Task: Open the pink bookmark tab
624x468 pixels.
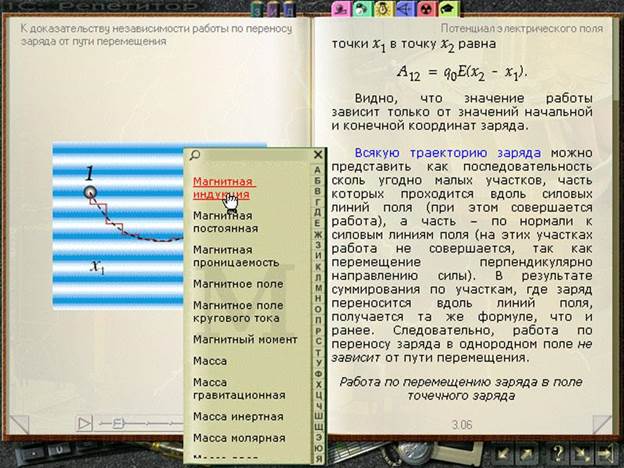Action: tap(341, 9)
